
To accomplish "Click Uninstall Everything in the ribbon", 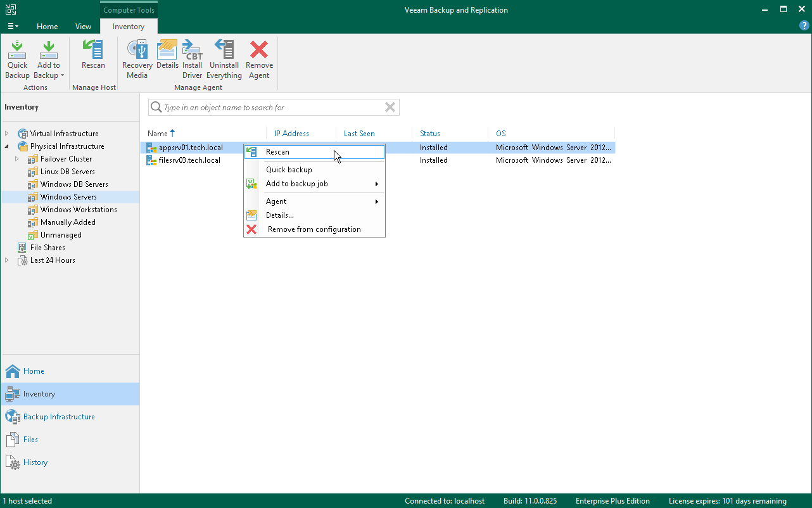I will [224, 60].
